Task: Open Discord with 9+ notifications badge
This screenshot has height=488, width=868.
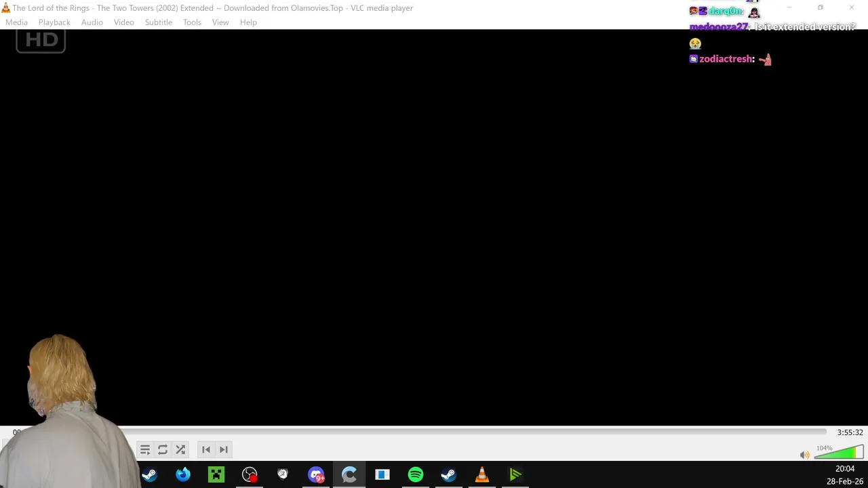Action: 316,475
